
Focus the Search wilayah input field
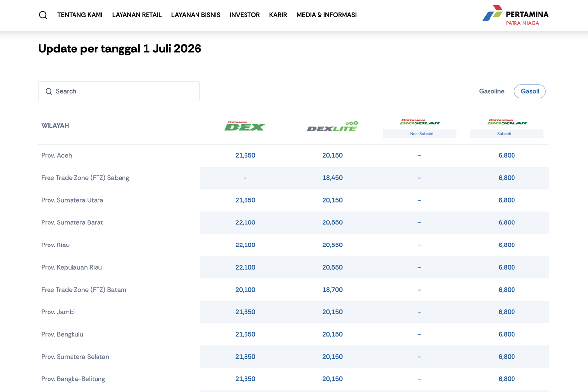pyautogui.click(x=119, y=91)
